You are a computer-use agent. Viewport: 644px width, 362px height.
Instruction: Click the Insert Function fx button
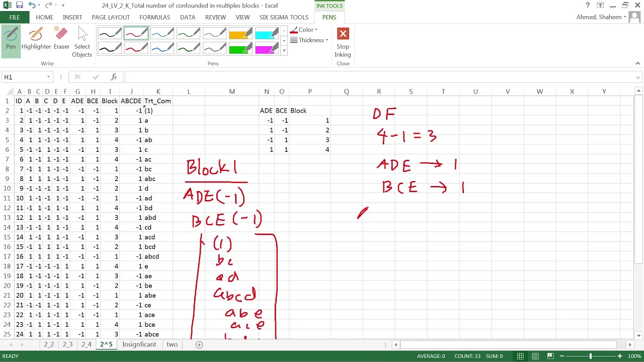click(x=114, y=77)
